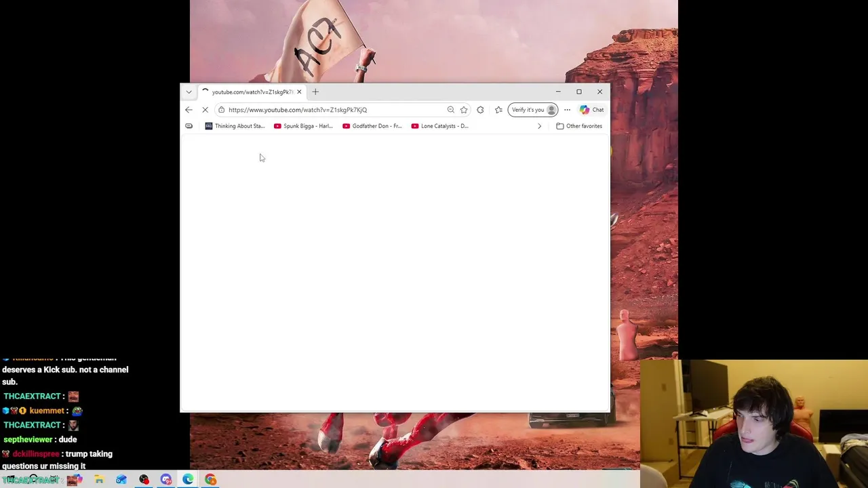Maximize the Edge browser window

(579, 91)
